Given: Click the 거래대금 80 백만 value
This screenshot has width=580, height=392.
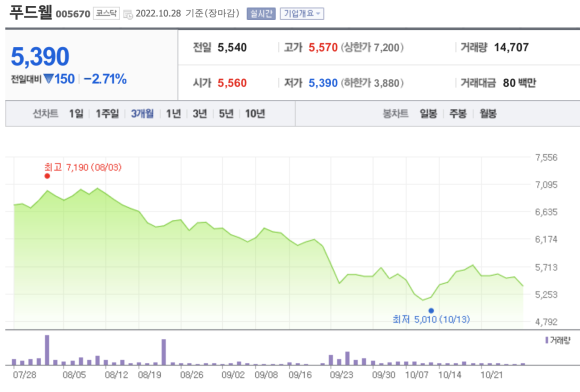Looking at the screenshot, I should [x=519, y=83].
